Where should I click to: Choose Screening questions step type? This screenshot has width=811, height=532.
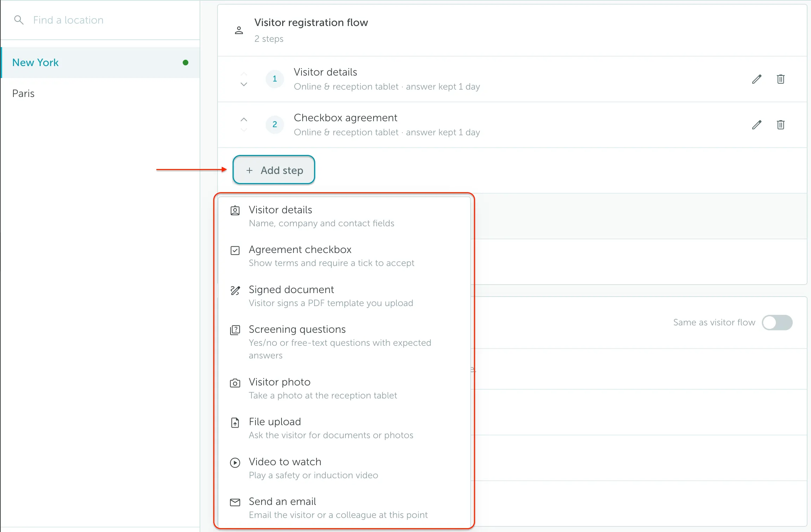[344, 342]
